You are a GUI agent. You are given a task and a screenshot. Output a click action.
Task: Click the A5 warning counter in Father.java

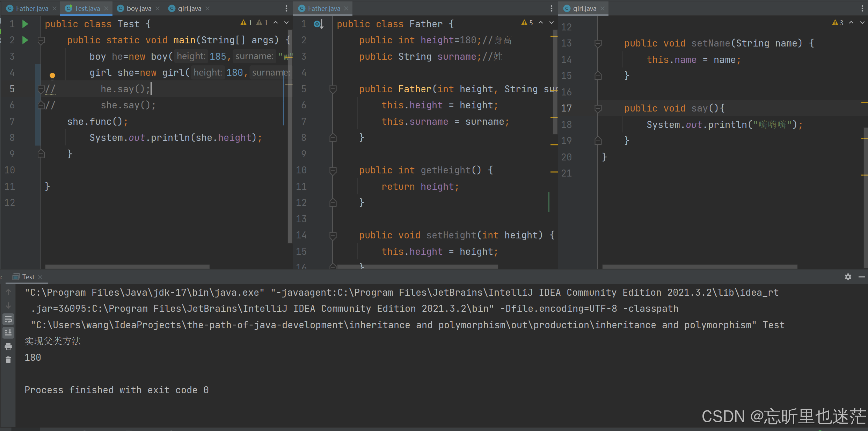(x=527, y=22)
